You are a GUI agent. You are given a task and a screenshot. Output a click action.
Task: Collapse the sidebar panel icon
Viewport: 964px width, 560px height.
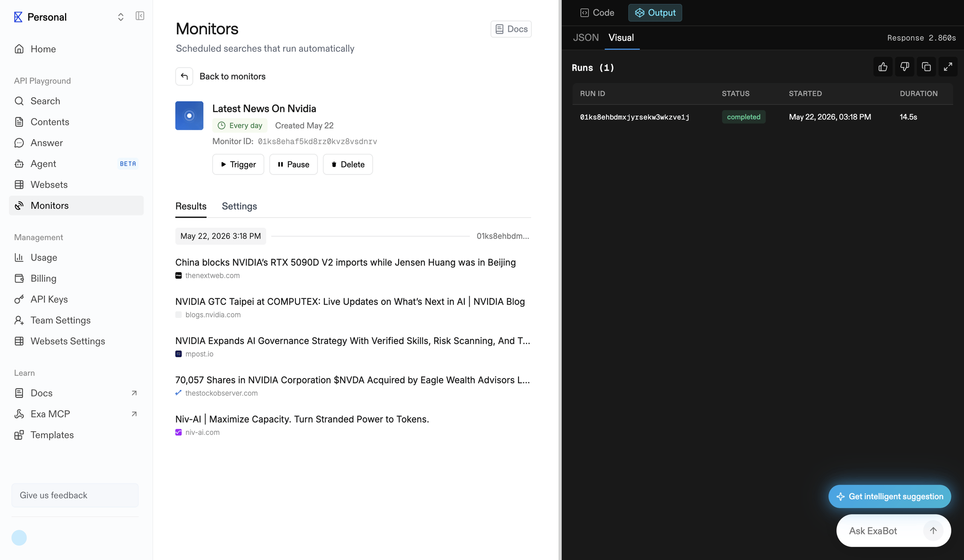[140, 16]
